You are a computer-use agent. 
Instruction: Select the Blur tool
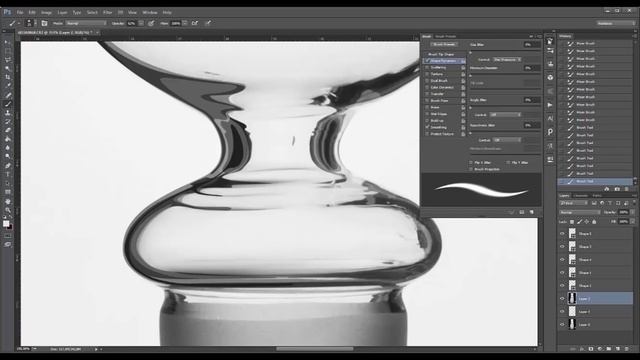click(8, 147)
